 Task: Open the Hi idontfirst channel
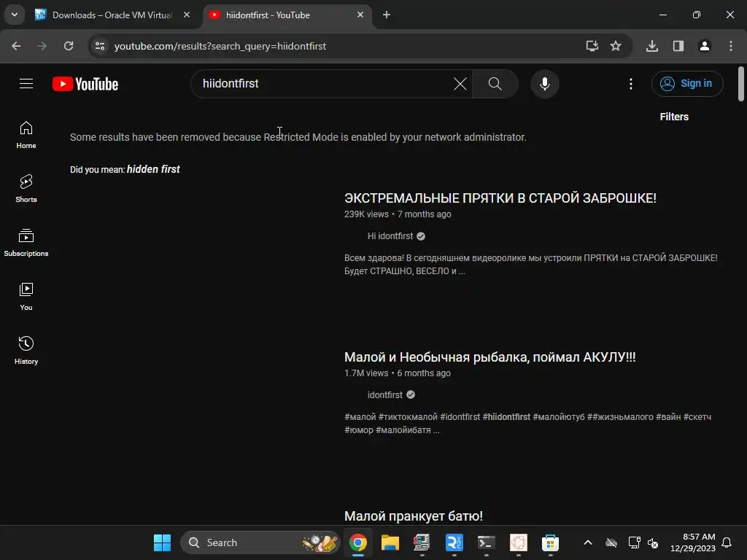(390, 236)
